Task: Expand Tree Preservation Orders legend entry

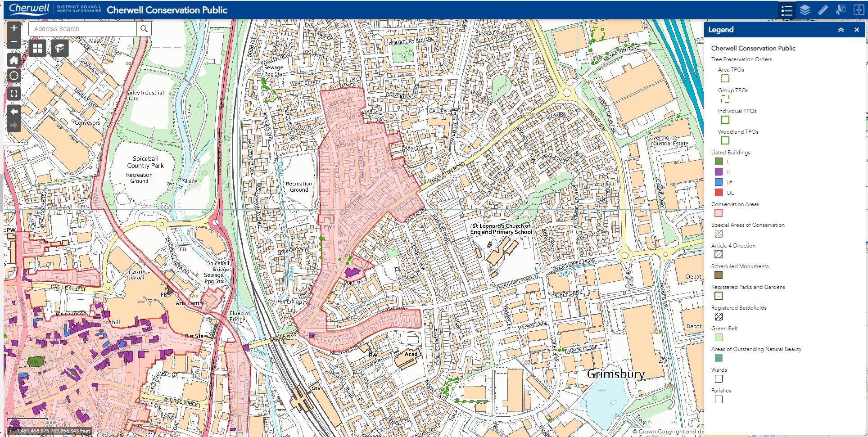Action: [741, 59]
